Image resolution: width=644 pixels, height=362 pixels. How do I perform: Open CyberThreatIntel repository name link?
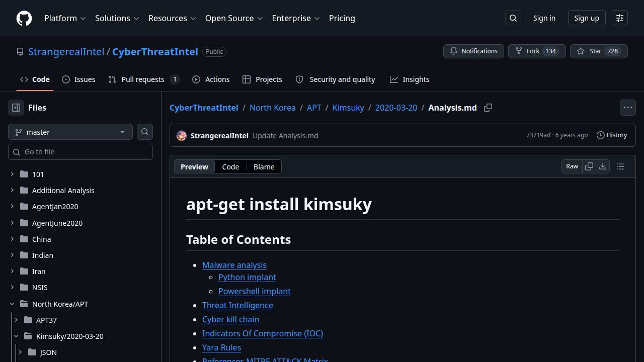155,52
